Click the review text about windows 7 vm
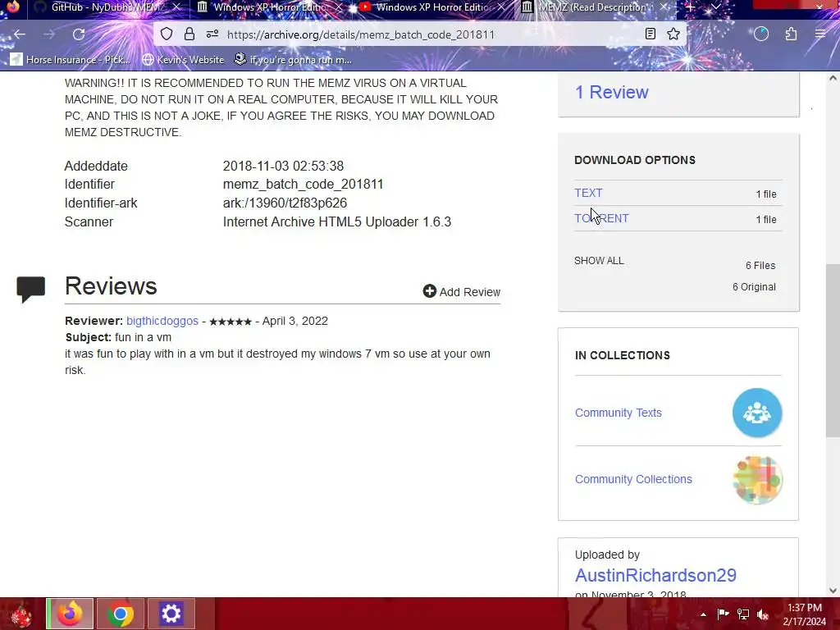The width and height of the screenshot is (840, 630). pos(277,362)
